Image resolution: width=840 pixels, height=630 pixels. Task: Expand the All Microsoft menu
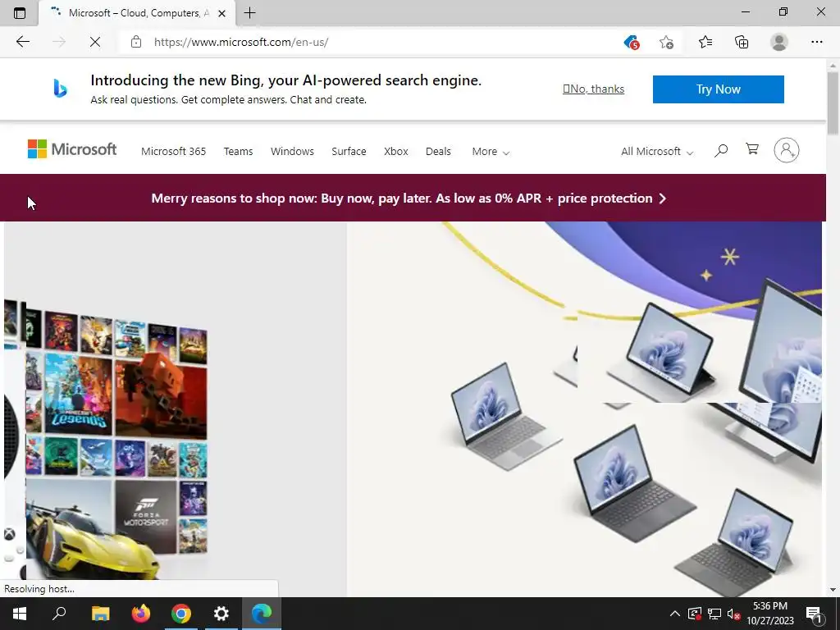(x=657, y=152)
